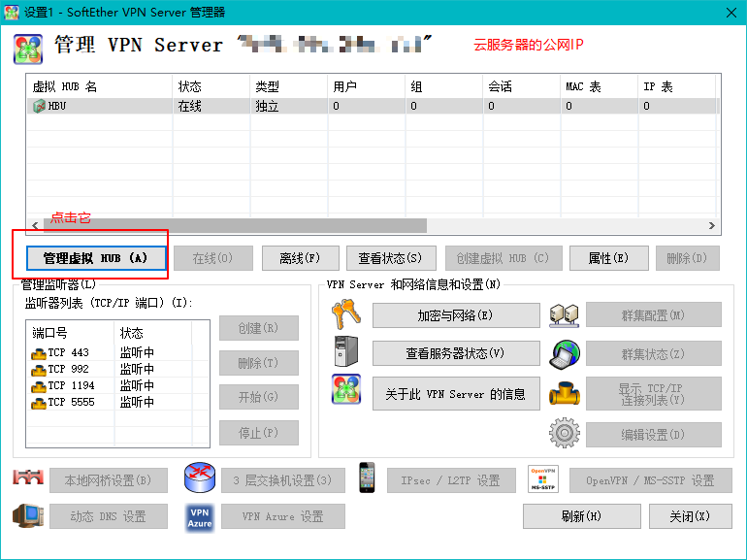Click the OpenVPN MS-SSTP logo icon
The width and height of the screenshot is (747, 560).
[543, 479]
